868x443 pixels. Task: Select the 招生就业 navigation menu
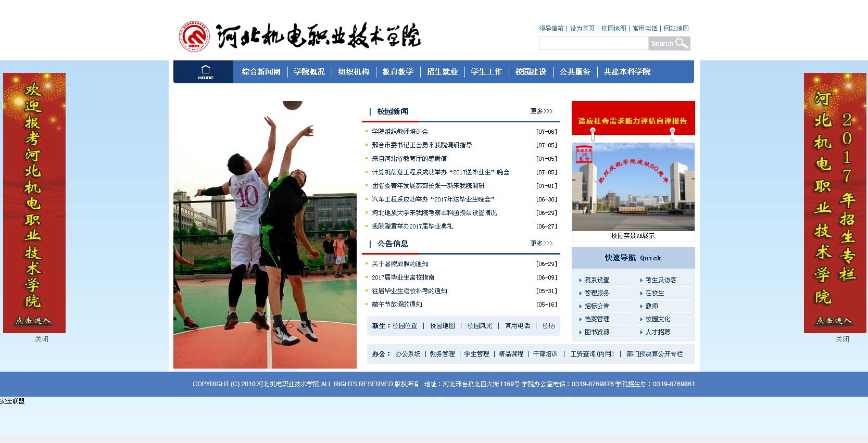[442, 72]
